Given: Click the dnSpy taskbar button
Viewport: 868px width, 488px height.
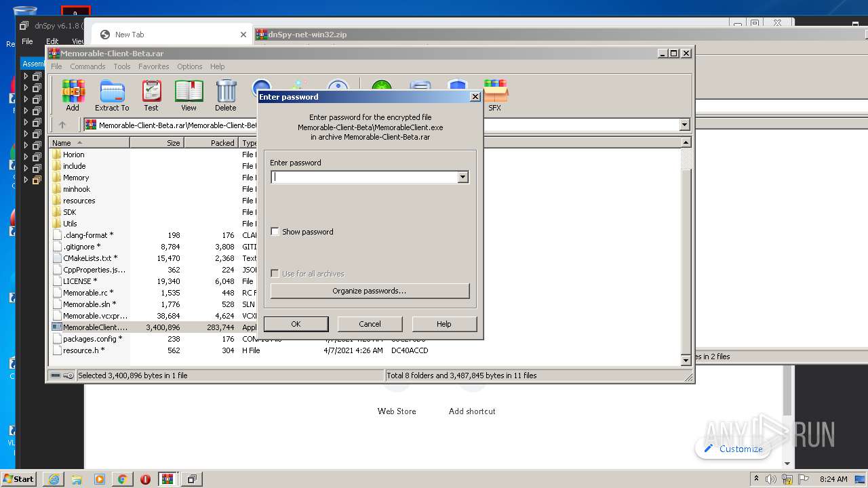Looking at the screenshot, I should 192,479.
